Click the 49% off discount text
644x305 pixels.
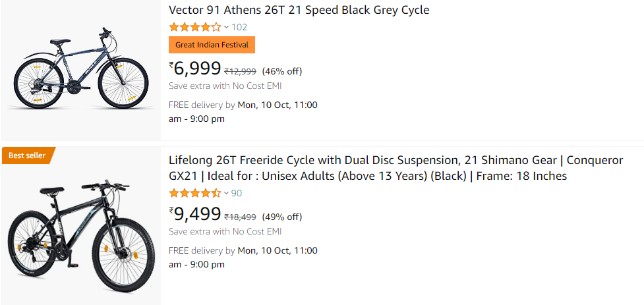coord(282,217)
